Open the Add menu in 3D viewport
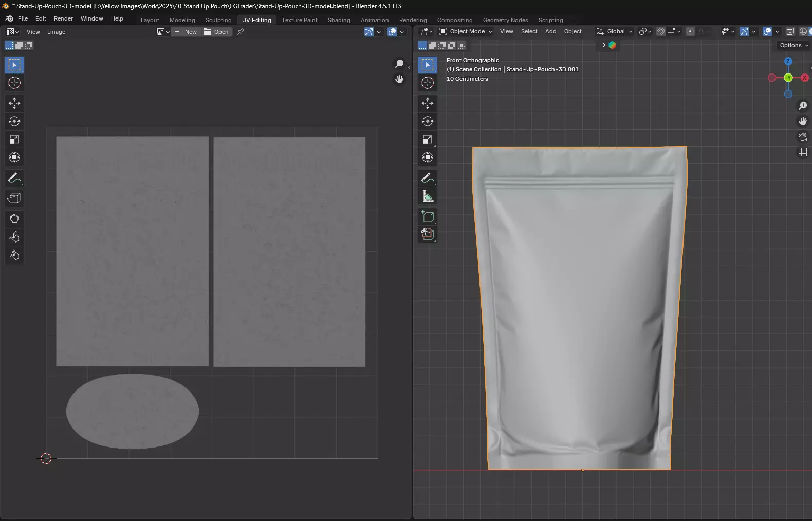 click(x=551, y=31)
